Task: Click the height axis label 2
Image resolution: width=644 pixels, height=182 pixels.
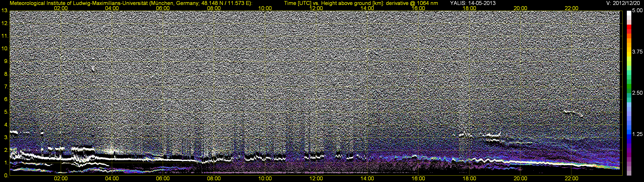Action: (6, 150)
